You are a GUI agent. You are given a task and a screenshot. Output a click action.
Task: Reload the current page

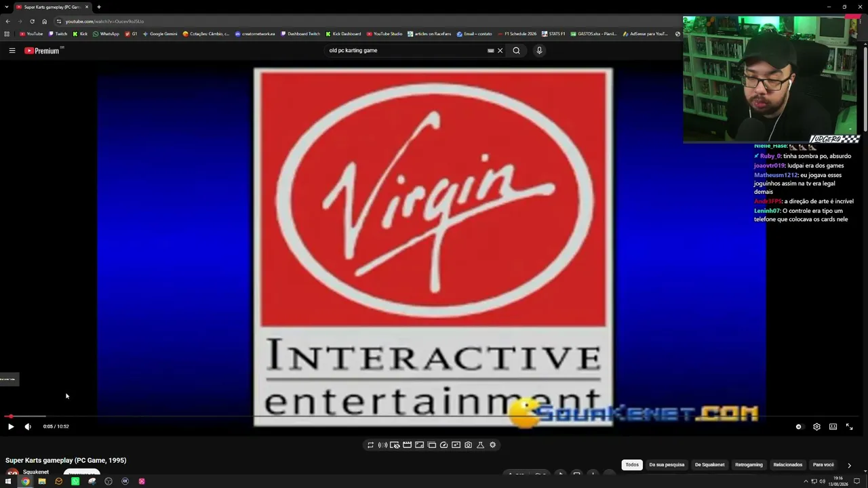pos(32,21)
